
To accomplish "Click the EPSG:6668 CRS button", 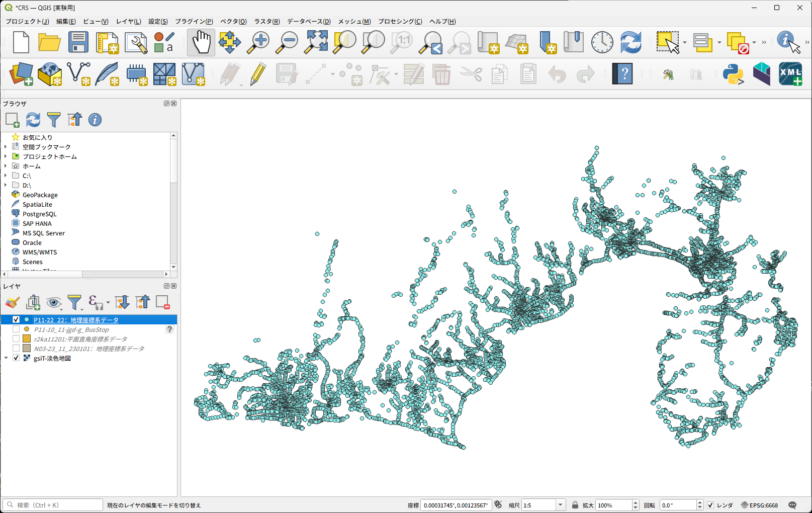I will click(x=759, y=505).
